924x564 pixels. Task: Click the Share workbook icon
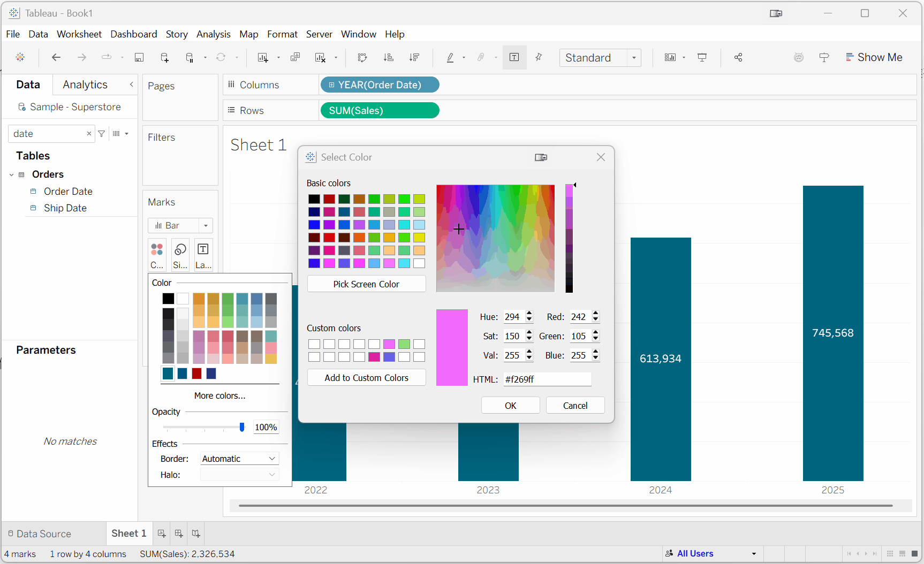click(x=738, y=57)
